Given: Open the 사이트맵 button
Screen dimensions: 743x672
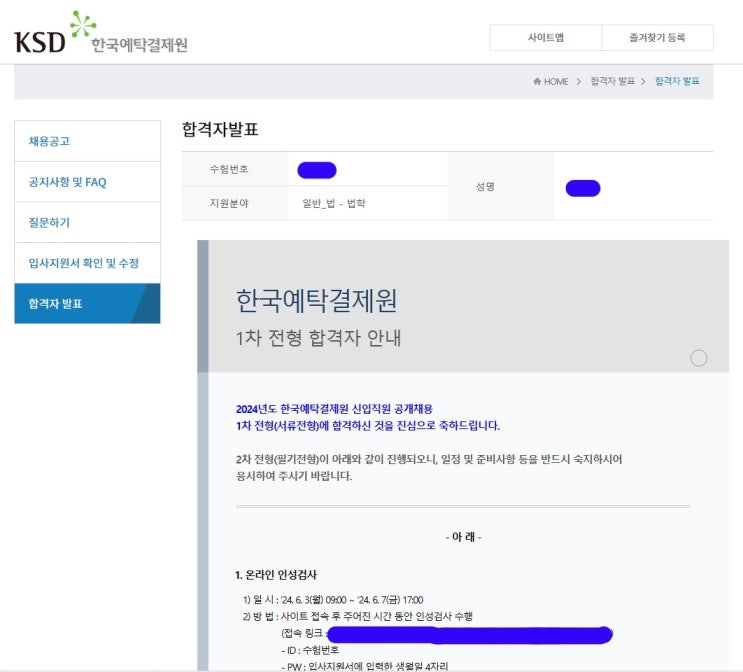Looking at the screenshot, I should (545, 37).
